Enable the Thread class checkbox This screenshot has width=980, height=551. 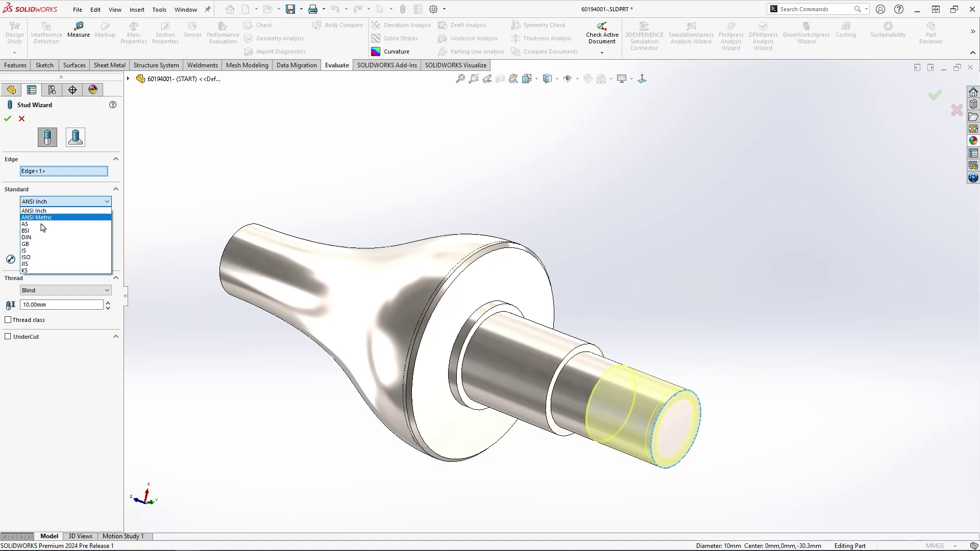(8, 320)
